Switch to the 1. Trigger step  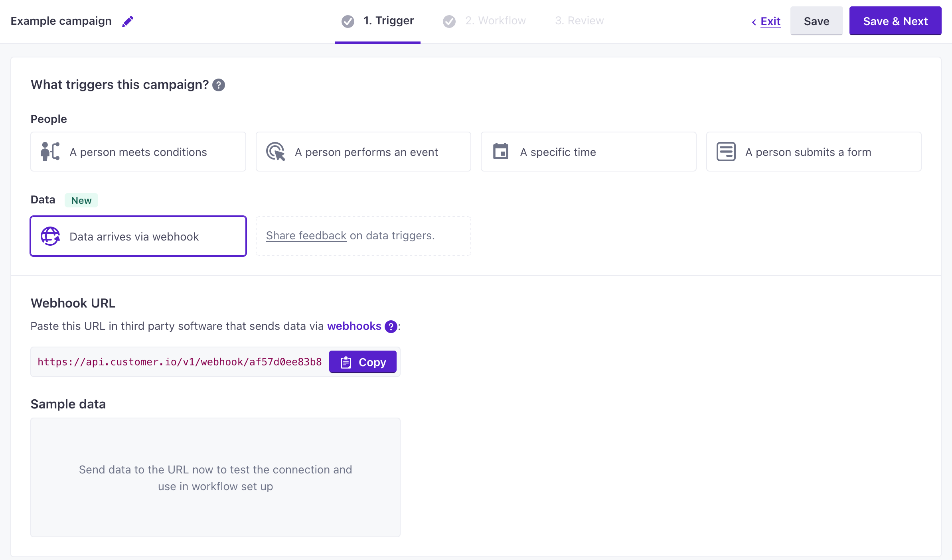[378, 21]
